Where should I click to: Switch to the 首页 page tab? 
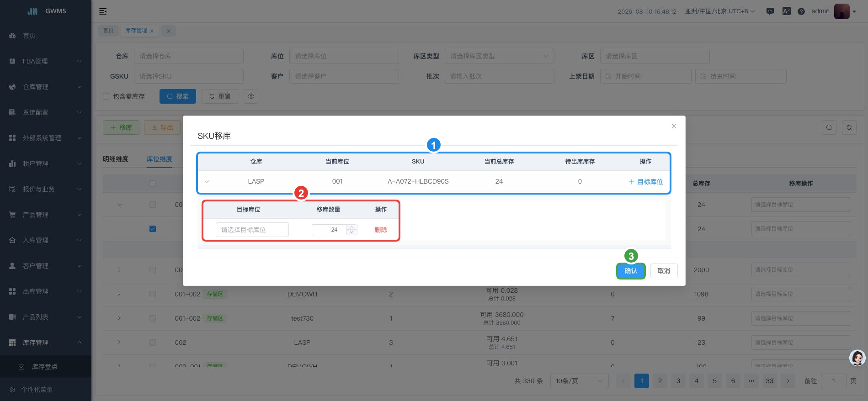coord(108,31)
